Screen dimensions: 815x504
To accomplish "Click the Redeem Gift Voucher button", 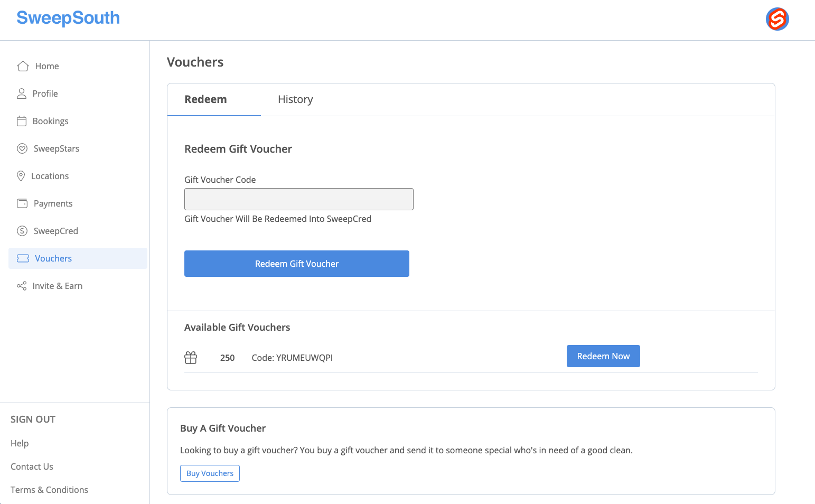I will pos(297,264).
